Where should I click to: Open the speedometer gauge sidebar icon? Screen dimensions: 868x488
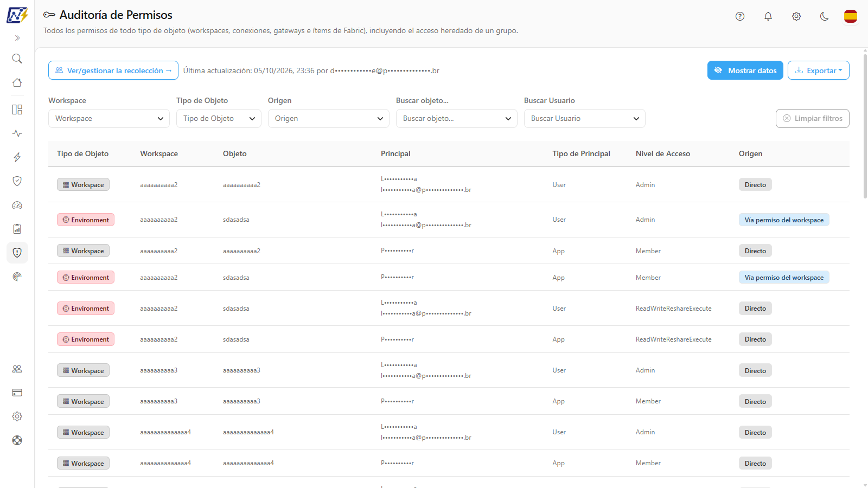coord(17,205)
